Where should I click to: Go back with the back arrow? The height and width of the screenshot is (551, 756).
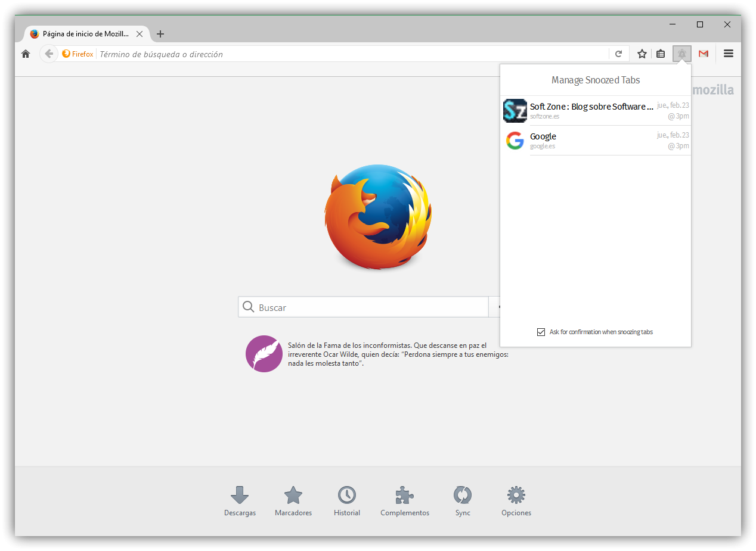(x=48, y=54)
